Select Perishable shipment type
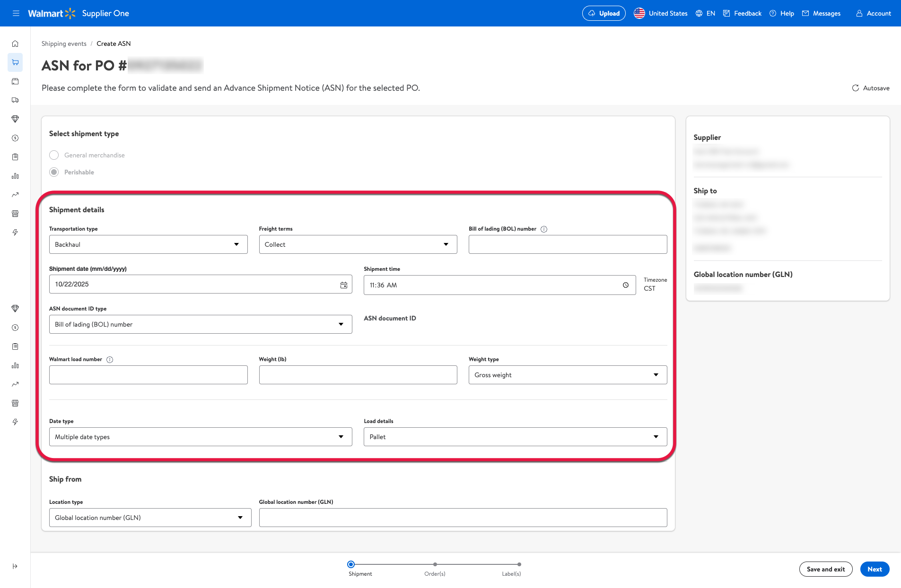Image resolution: width=901 pixels, height=588 pixels. [54, 172]
